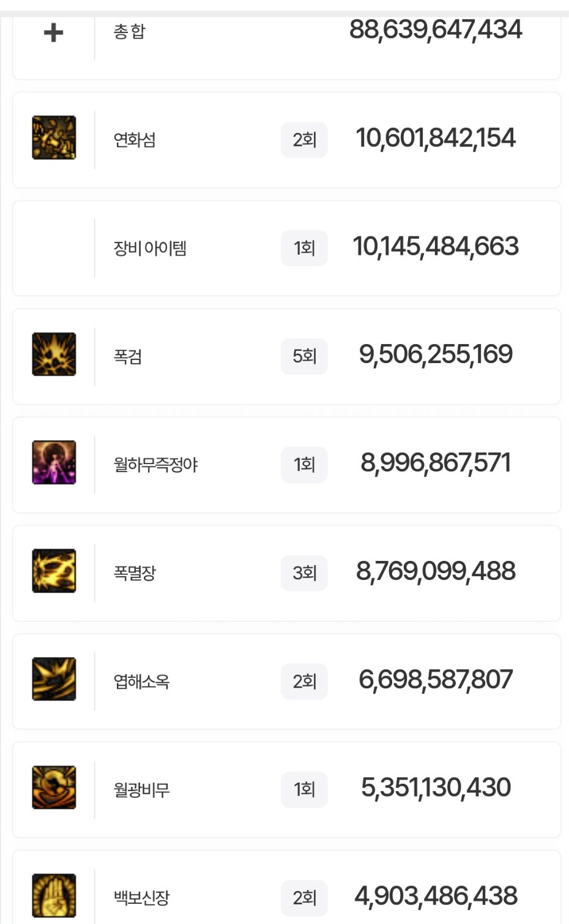Viewport: 569px width, 924px height.
Task: Click the 4,903,486,438 damage value of 백보신장
Action: [436, 896]
